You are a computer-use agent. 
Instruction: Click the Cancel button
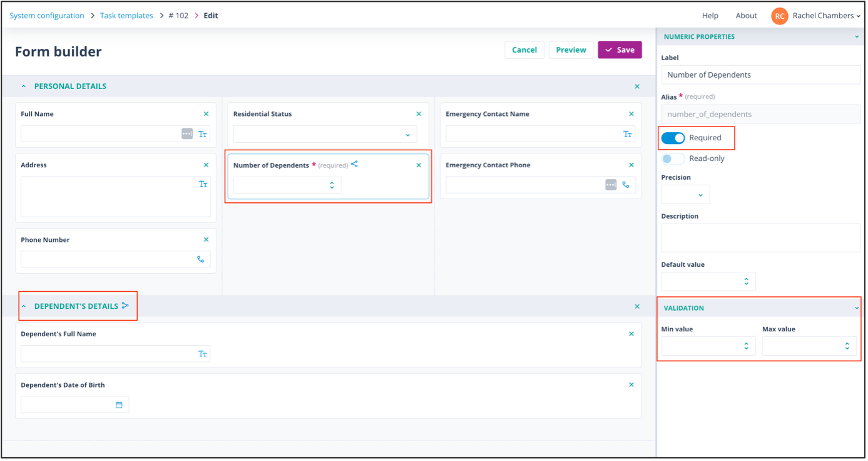coord(524,50)
